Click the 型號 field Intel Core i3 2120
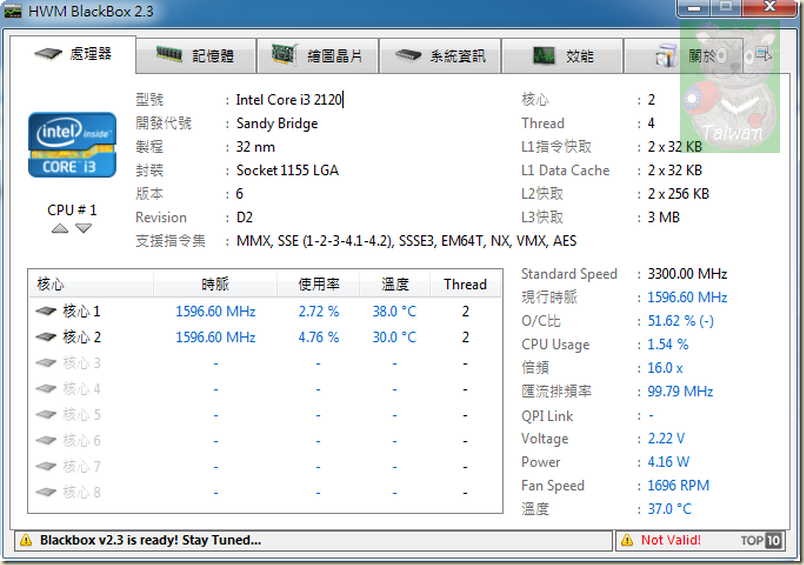 coord(289,99)
